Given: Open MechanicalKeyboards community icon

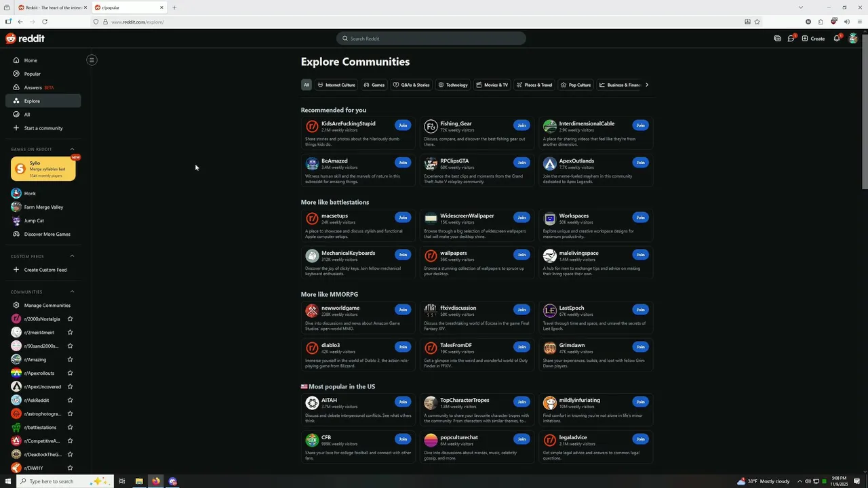Looking at the screenshot, I should pos(312,256).
